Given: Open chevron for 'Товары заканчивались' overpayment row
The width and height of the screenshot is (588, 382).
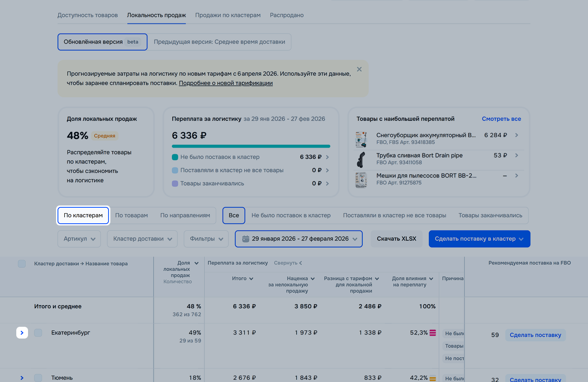Looking at the screenshot, I should [x=327, y=183].
